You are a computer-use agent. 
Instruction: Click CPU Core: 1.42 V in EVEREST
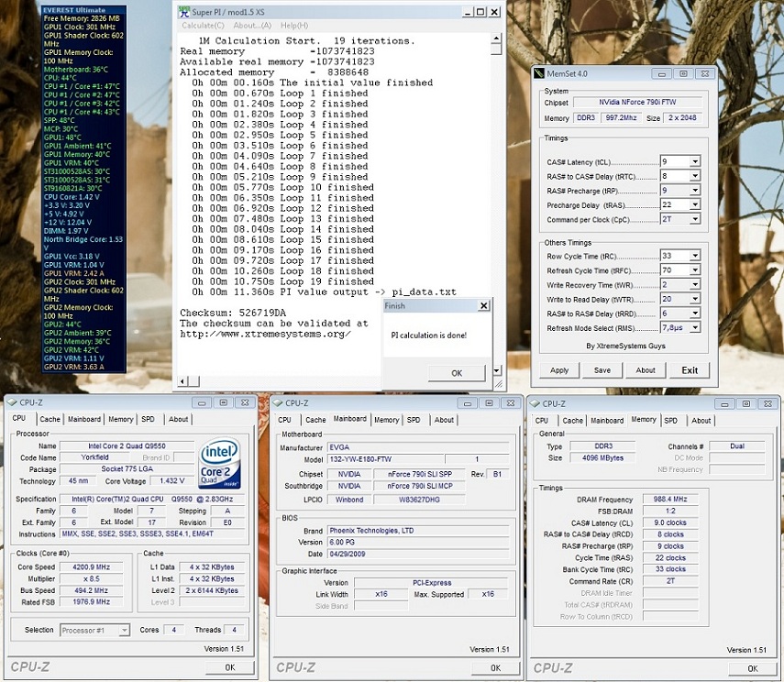(72, 197)
